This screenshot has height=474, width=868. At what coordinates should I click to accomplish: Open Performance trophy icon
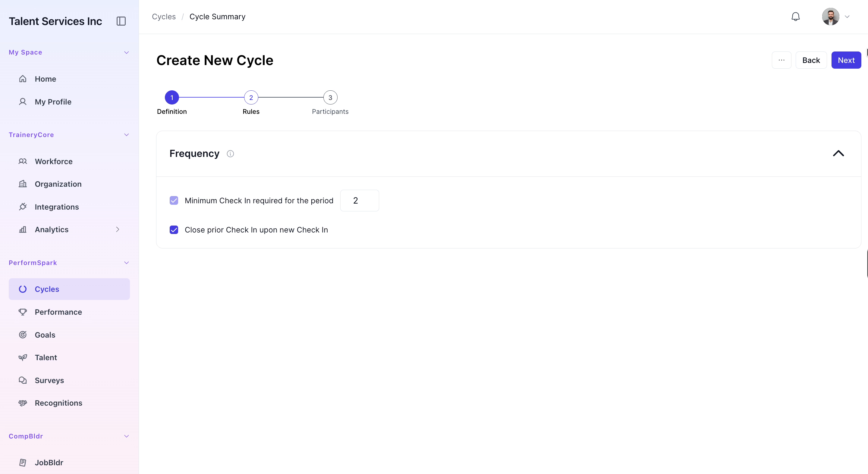click(23, 312)
